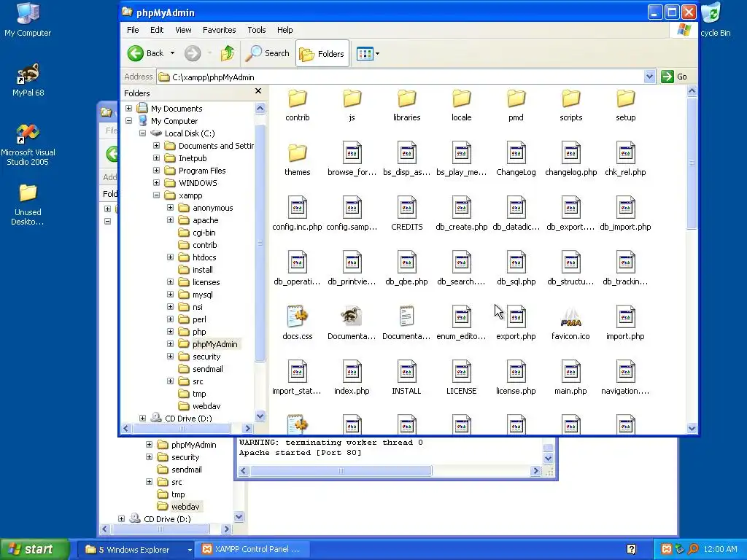Select webdav in front window tree
The width and height of the screenshot is (747, 560).
[x=206, y=406]
